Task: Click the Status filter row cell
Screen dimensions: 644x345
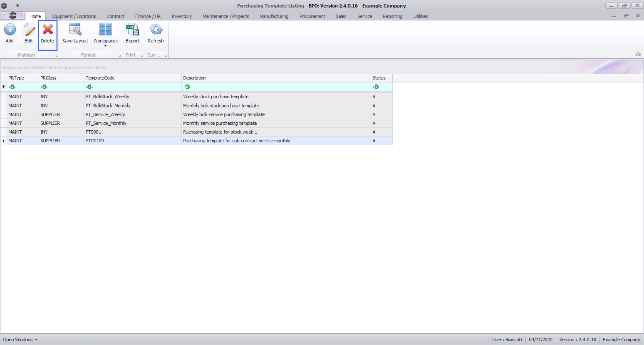Action: pos(382,87)
